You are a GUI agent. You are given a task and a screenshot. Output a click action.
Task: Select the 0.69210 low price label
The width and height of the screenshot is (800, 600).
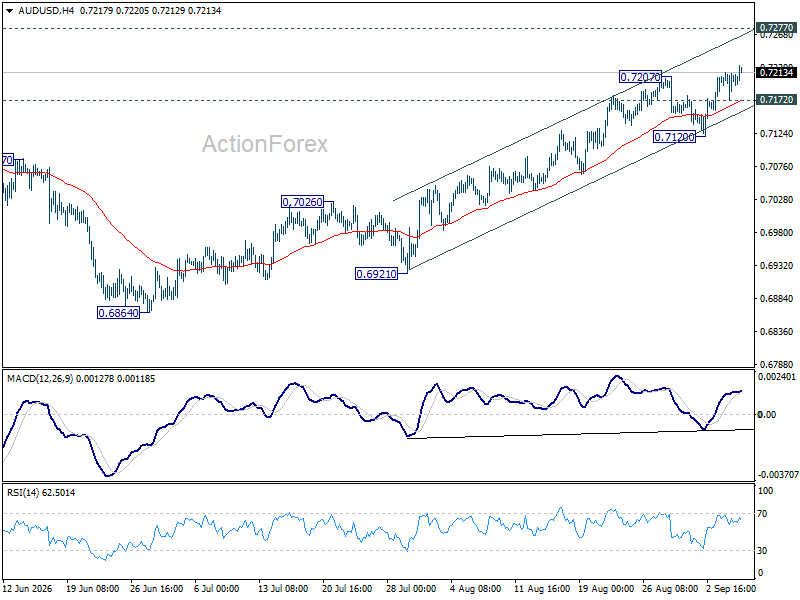click(377, 274)
